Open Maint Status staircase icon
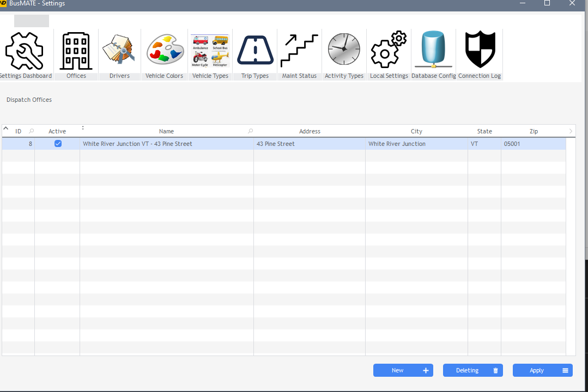This screenshot has height=392, width=588. pos(299,50)
